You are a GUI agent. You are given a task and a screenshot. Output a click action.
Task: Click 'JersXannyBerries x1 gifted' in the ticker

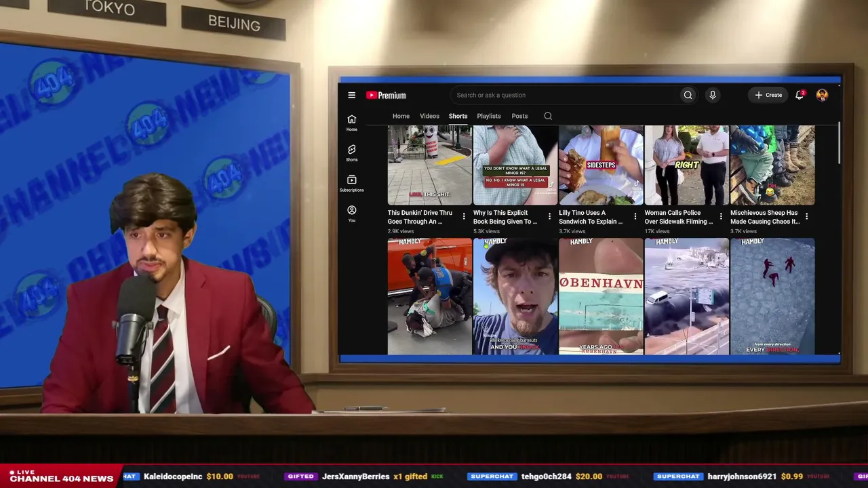pyautogui.click(x=374, y=476)
